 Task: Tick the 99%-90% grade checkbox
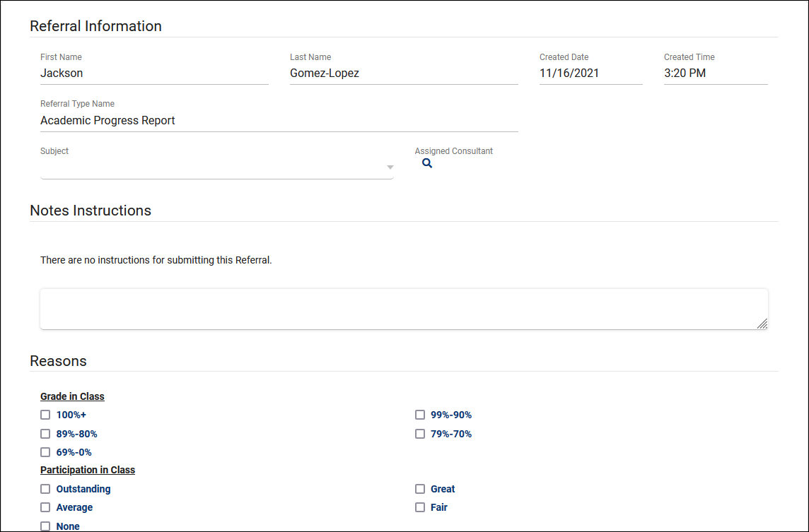pyautogui.click(x=420, y=415)
